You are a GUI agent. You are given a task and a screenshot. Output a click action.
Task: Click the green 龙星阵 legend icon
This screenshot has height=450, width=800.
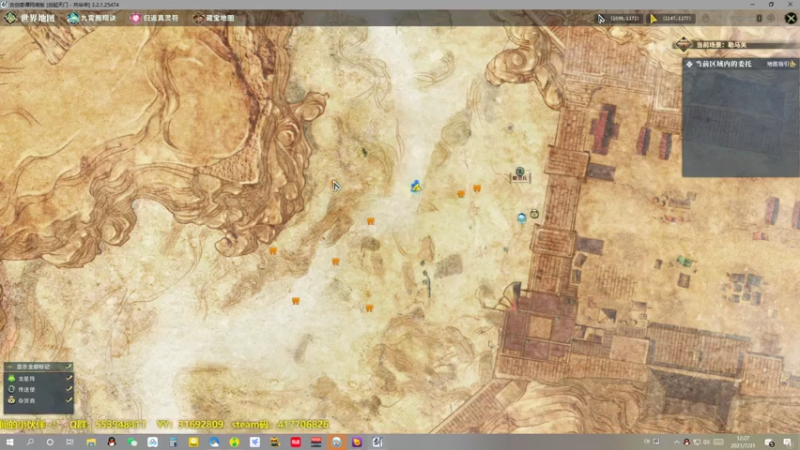click(x=11, y=378)
